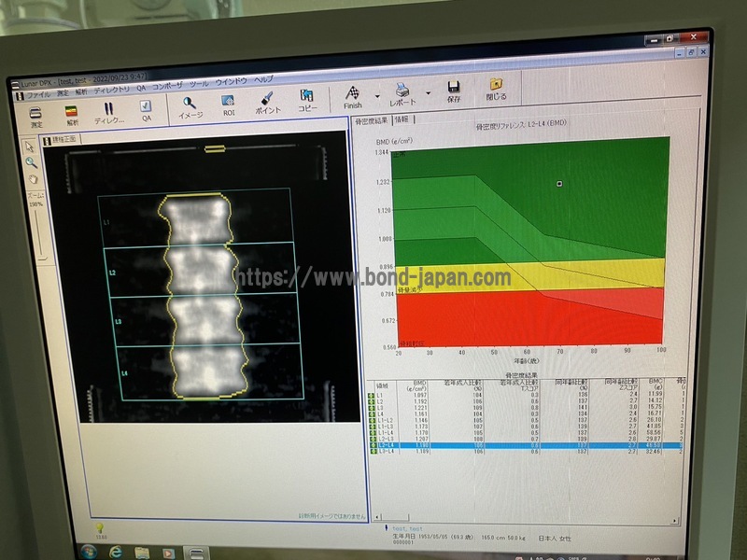Click the Finish checkered flag button
Image resolution: width=747 pixels, height=560 pixels.
point(353,97)
